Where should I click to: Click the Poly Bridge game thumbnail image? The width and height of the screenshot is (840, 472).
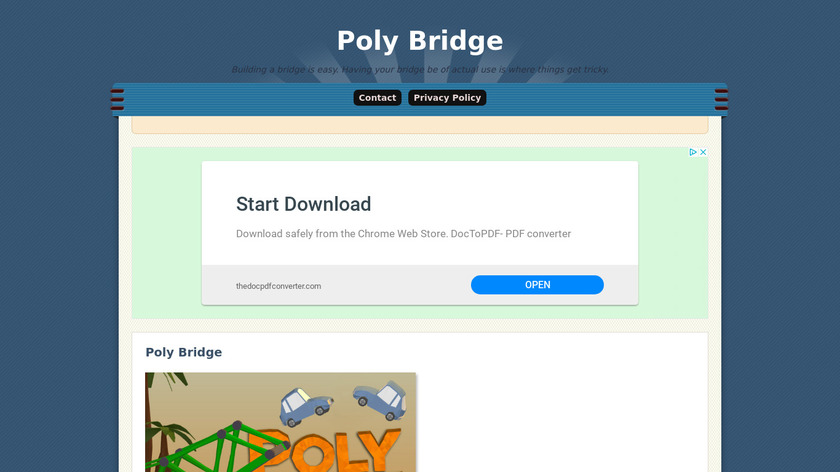[x=281, y=422]
